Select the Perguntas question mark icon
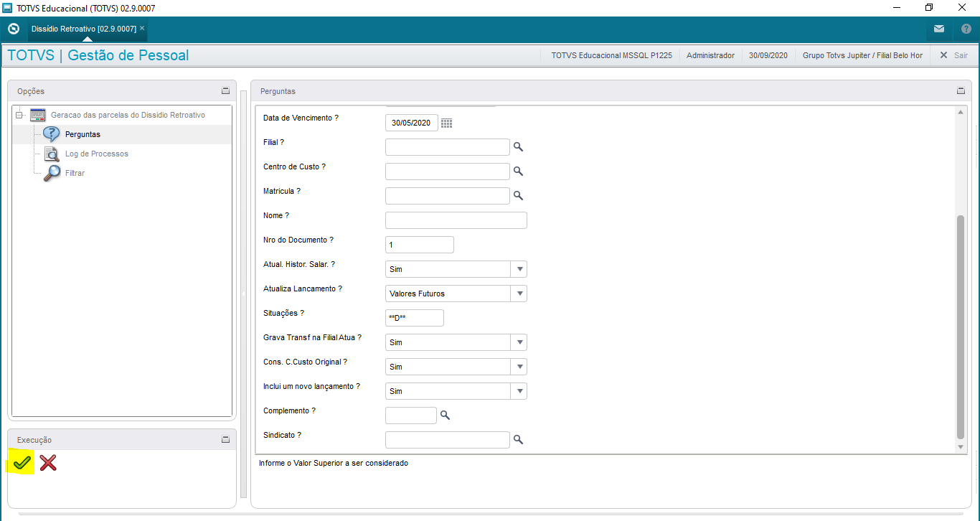 52,134
